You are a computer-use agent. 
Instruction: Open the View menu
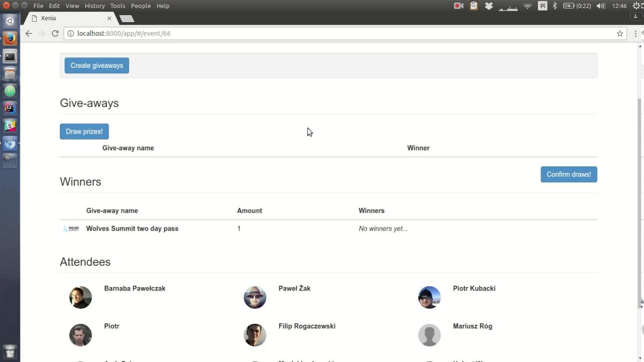tap(72, 6)
